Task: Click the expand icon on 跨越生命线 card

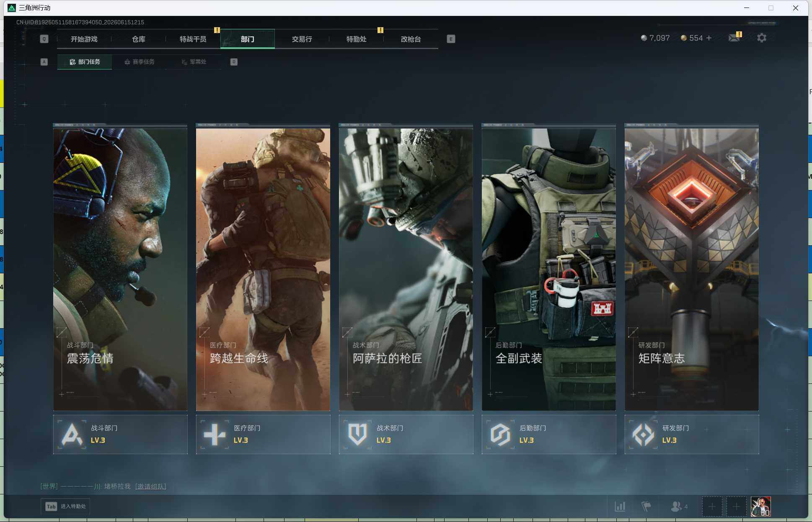Action: (204, 332)
